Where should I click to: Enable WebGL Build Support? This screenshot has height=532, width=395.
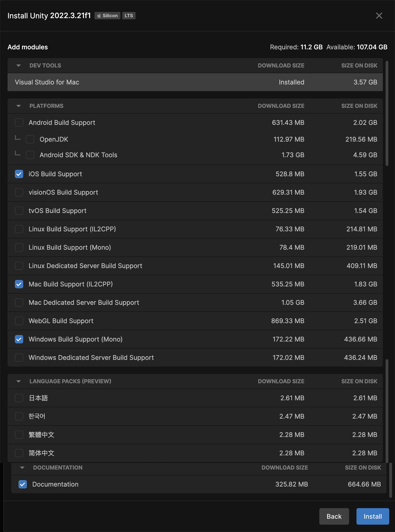point(19,321)
